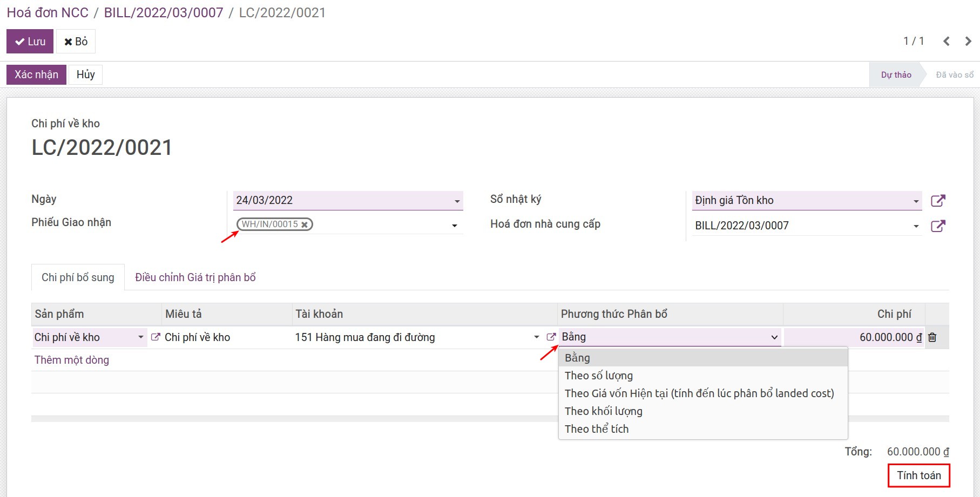
Task: Go to next record arrow
Action: [x=968, y=42]
